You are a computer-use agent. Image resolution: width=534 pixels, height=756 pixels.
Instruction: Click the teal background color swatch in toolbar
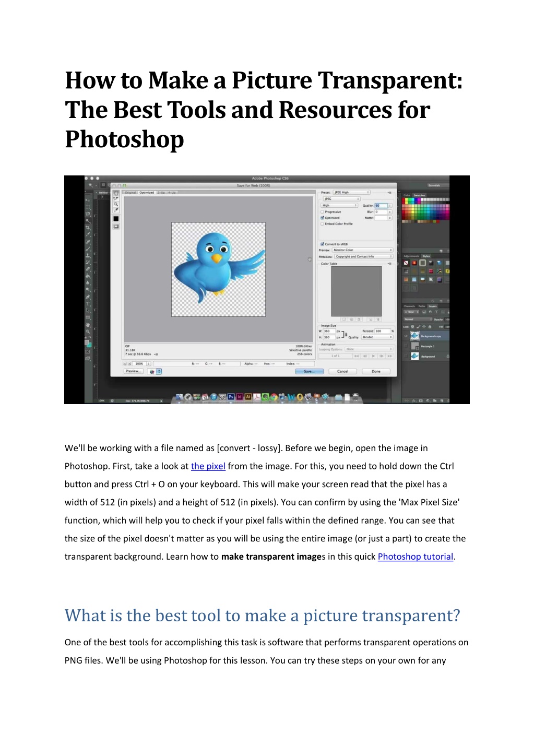89,345
